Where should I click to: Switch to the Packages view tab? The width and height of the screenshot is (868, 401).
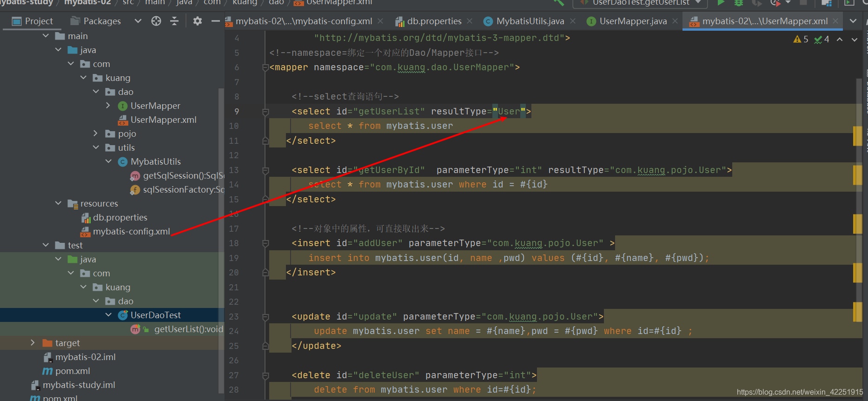pos(96,21)
